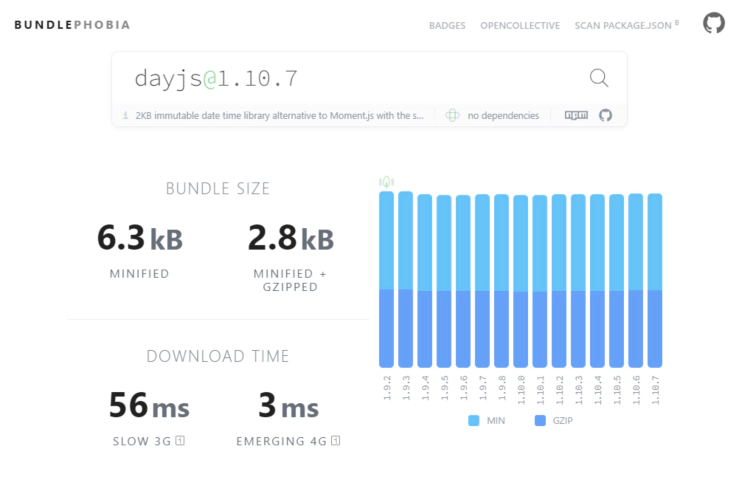The image size is (739, 480).
Task: Click the 2.8 kB gzipped size value
Action: (x=291, y=238)
